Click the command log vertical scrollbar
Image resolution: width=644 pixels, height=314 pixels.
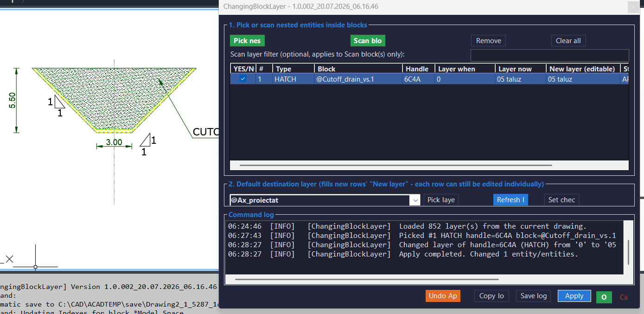click(x=628, y=252)
